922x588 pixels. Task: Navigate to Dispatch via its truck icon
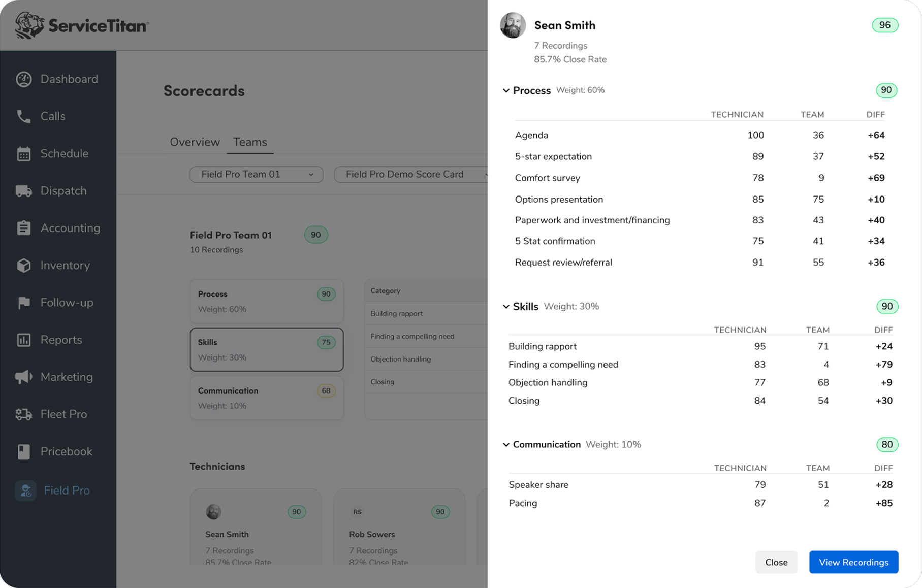coord(23,190)
